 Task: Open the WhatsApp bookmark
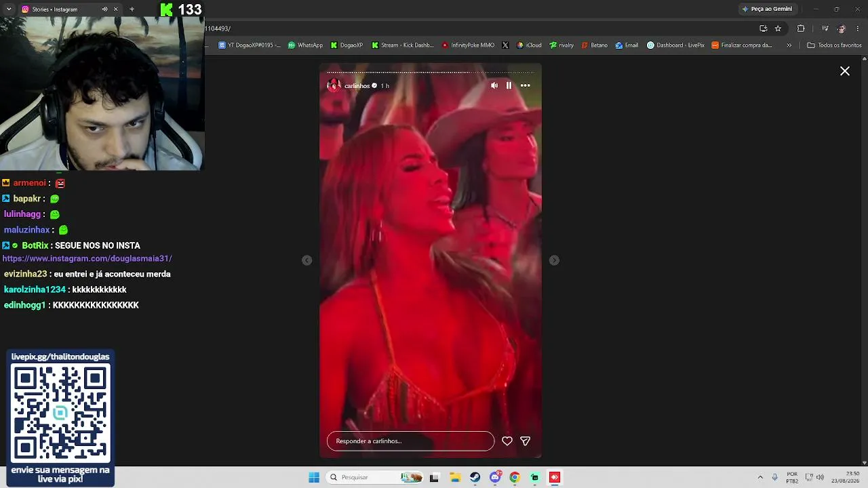pos(305,45)
